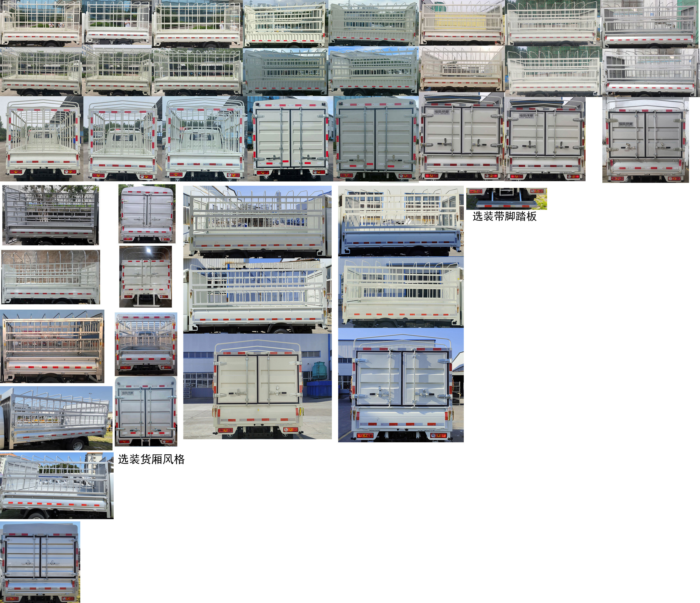Select isolated rear view at far right third row
Viewport: 700px width, 603px height.
click(x=645, y=139)
